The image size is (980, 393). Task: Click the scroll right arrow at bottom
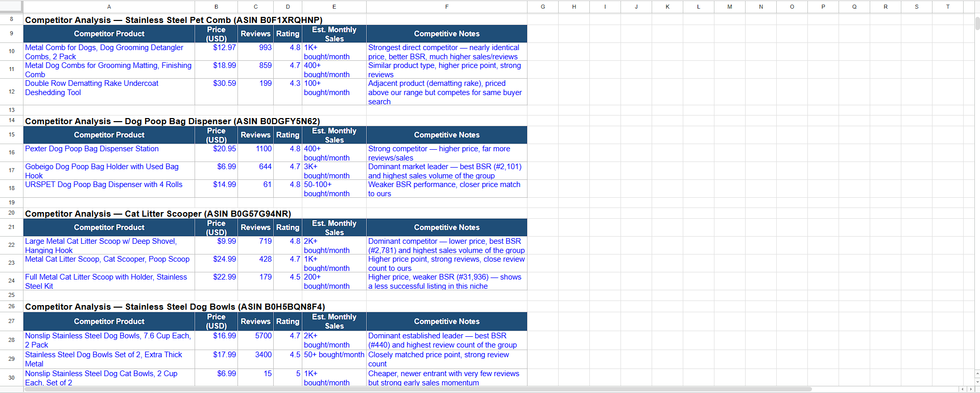click(x=971, y=389)
